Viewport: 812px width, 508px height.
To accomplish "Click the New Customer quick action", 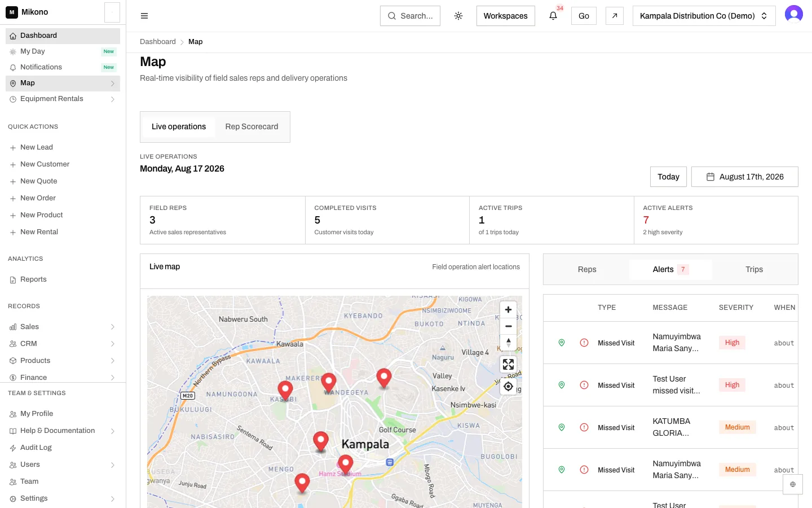I will 63,164.
